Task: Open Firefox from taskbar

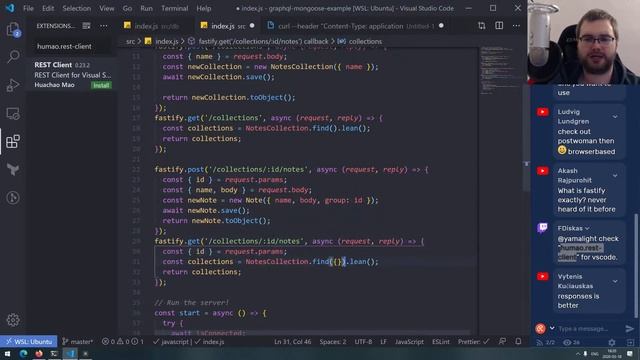Action: tap(39, 353)
